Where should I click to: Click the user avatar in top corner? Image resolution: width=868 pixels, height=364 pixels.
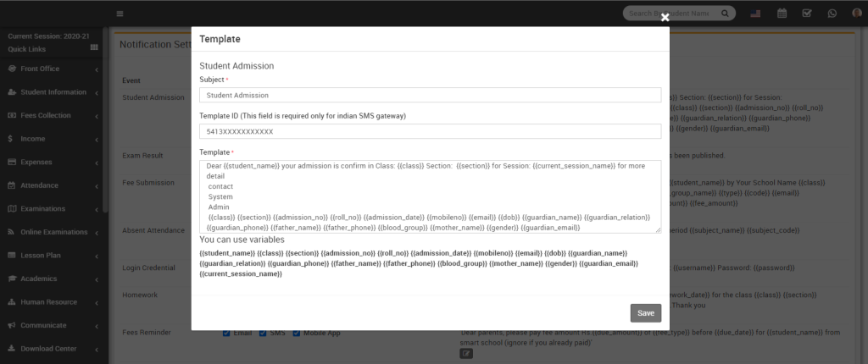click(857, 14)
